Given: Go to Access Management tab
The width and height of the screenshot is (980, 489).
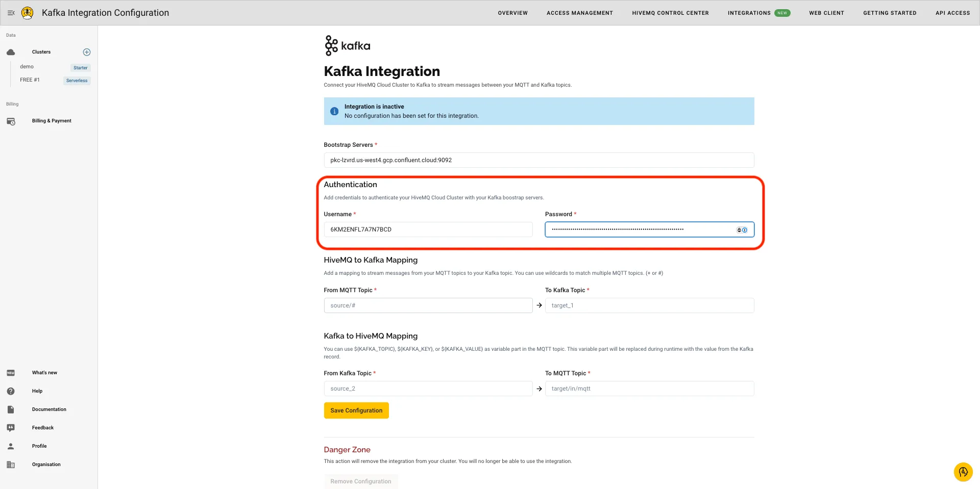Looking at the screenshot, I should pos(580,13).
